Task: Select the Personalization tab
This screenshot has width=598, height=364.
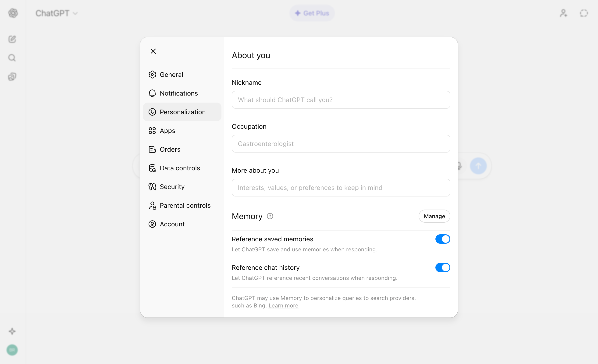Action: 182,112
